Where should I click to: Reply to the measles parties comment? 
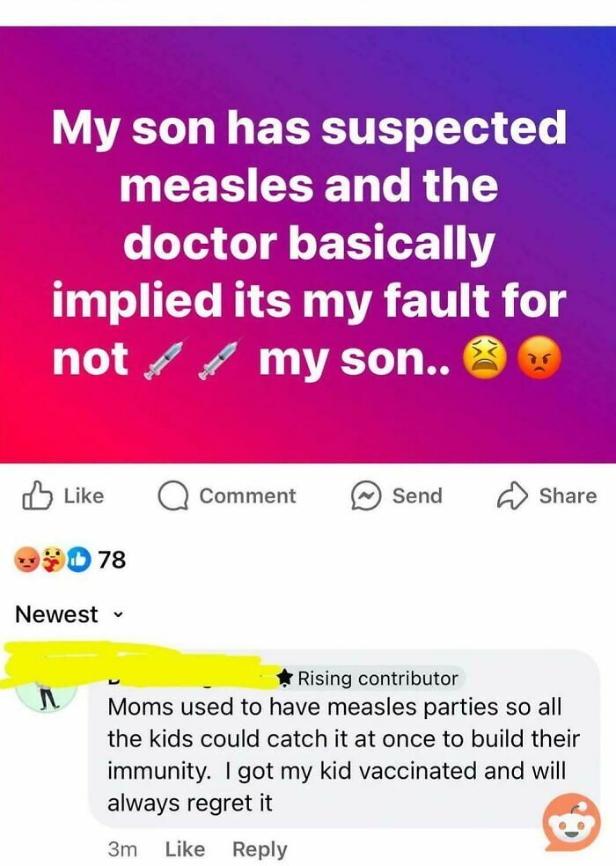tap(260, 849)
